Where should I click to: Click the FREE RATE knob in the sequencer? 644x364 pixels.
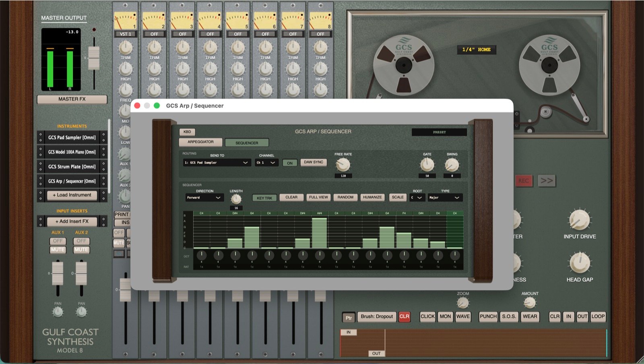coord(343,164)
